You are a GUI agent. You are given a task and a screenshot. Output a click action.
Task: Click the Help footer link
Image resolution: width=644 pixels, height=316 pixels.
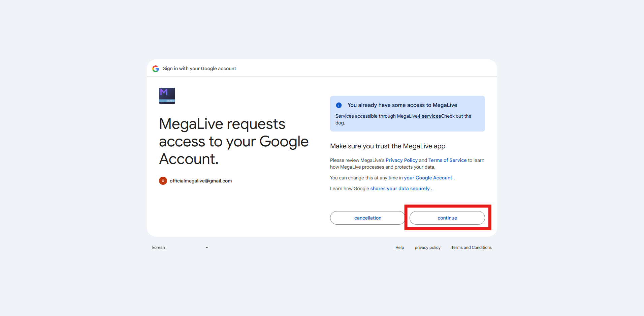[400, 248]
